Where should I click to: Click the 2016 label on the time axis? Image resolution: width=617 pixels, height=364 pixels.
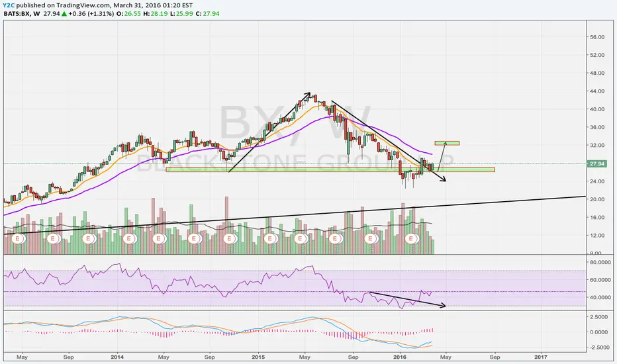(400, 357)
